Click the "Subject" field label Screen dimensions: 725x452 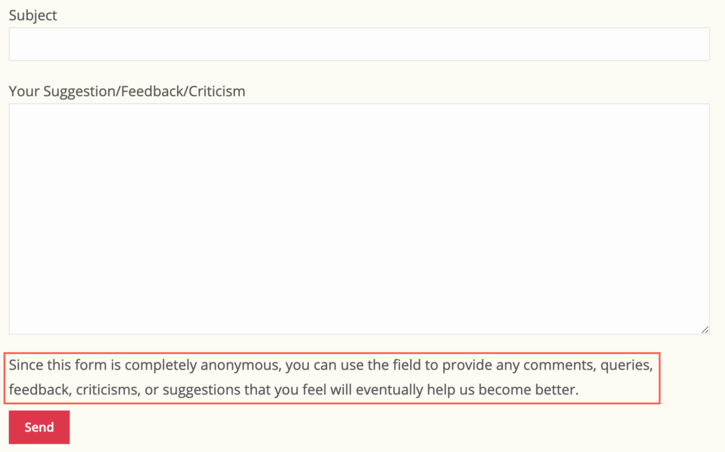click(33, 16)
